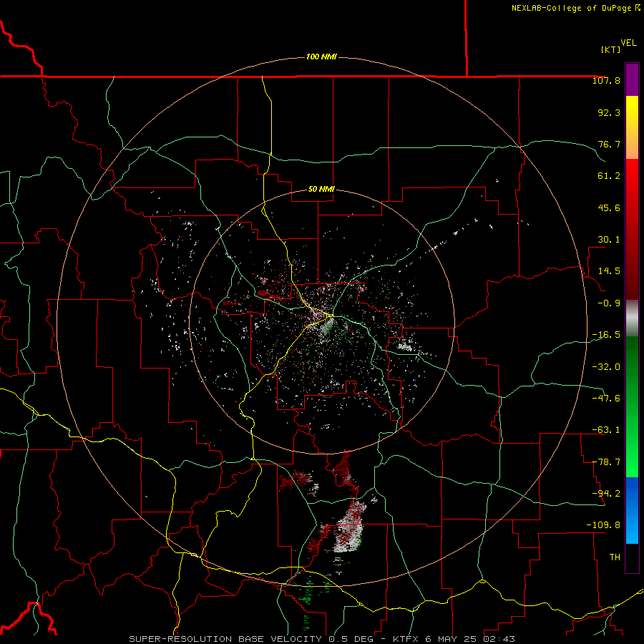
Task: Click the blue segment of velocity color bar
Action: 632,510
